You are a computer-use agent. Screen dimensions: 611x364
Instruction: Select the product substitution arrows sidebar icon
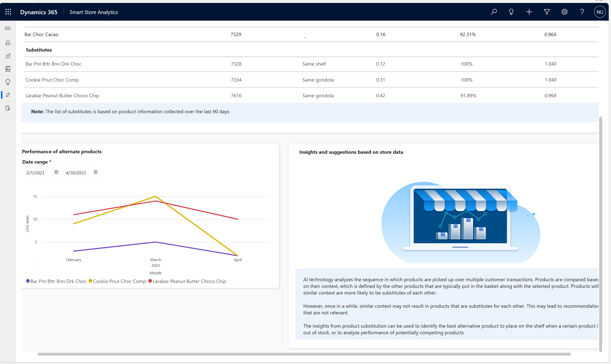(x=8, y=95)
